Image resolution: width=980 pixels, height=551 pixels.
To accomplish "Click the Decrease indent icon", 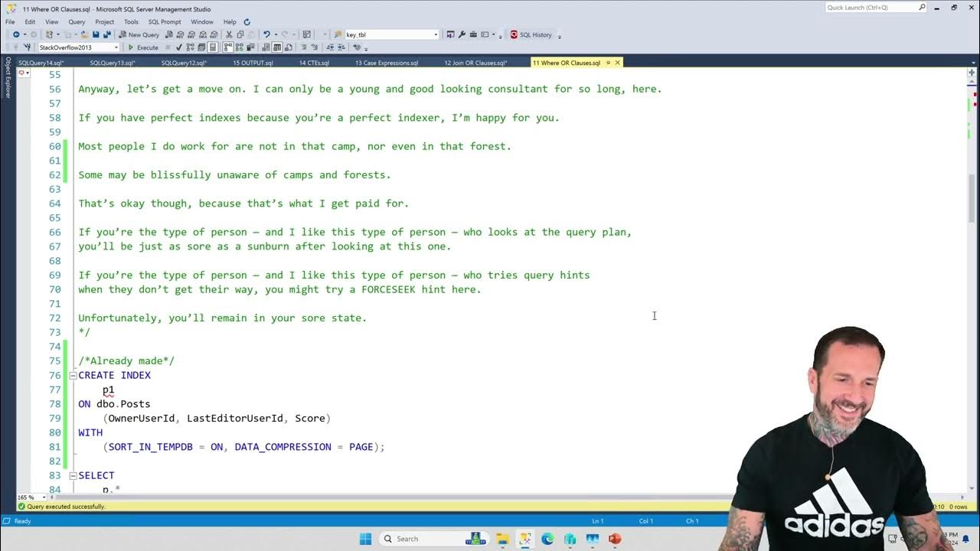I will point(331,47).
